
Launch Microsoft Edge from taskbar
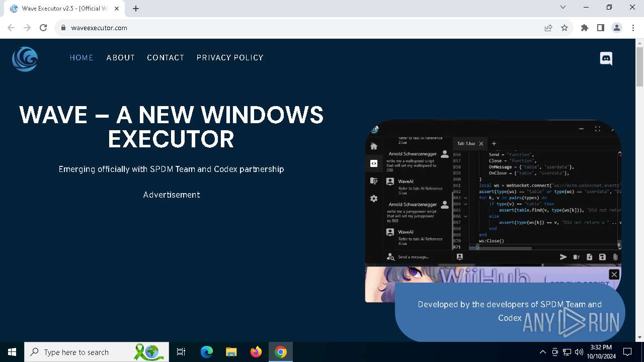click(x=207, y=352)
